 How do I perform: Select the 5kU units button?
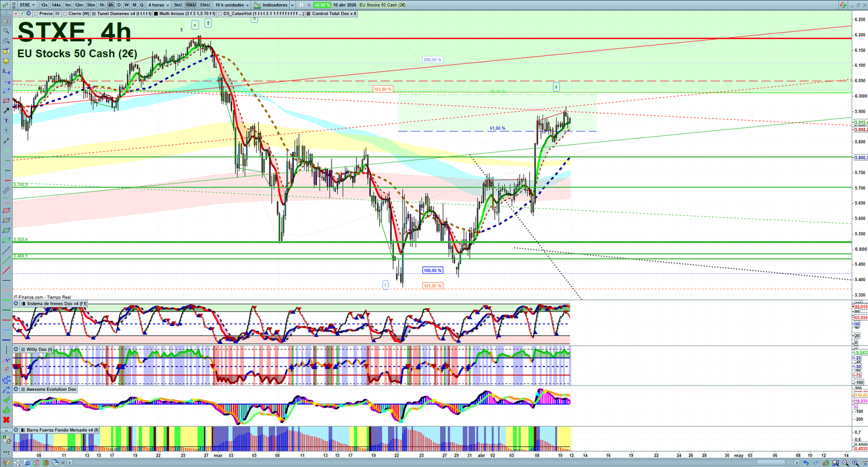(177, 5)
